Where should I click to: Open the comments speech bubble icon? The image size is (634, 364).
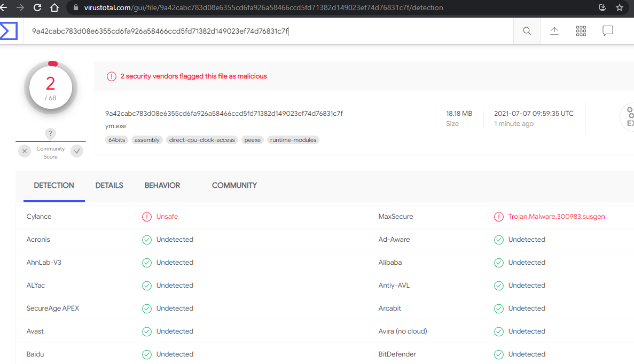tap(607, 30)
